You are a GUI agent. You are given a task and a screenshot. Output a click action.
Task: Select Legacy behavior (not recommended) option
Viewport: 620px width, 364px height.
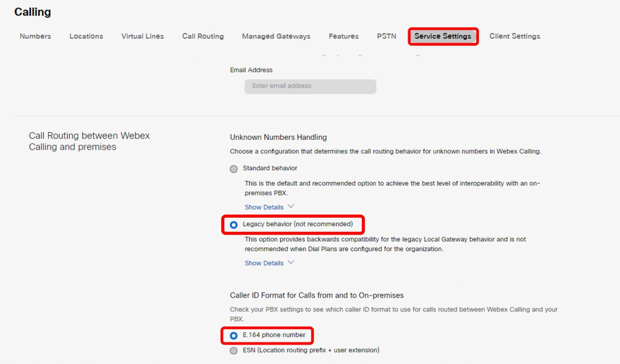(x=234, y=225)
